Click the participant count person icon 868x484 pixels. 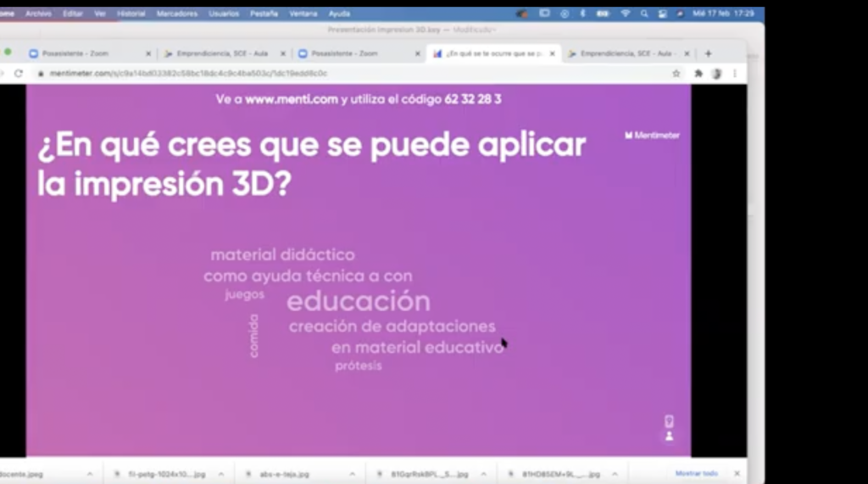[x=669, y=437]
